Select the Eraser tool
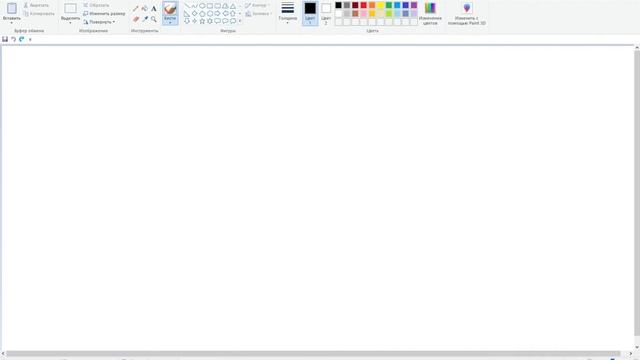 (136, 19)
